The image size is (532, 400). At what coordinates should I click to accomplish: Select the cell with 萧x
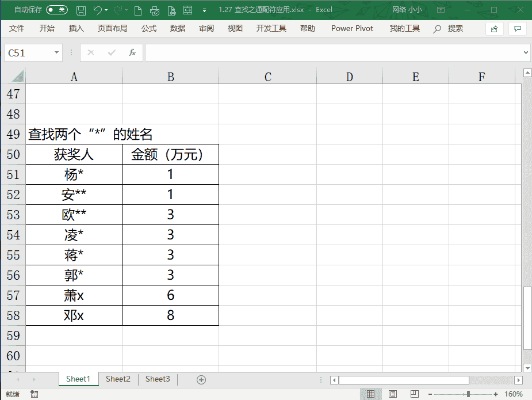[x=74, y=295]
